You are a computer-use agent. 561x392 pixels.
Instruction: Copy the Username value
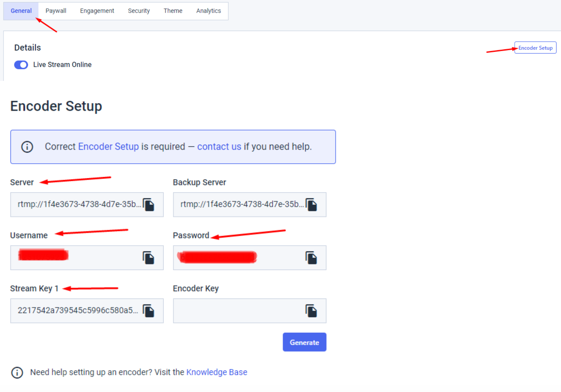(x=149, y=258)
